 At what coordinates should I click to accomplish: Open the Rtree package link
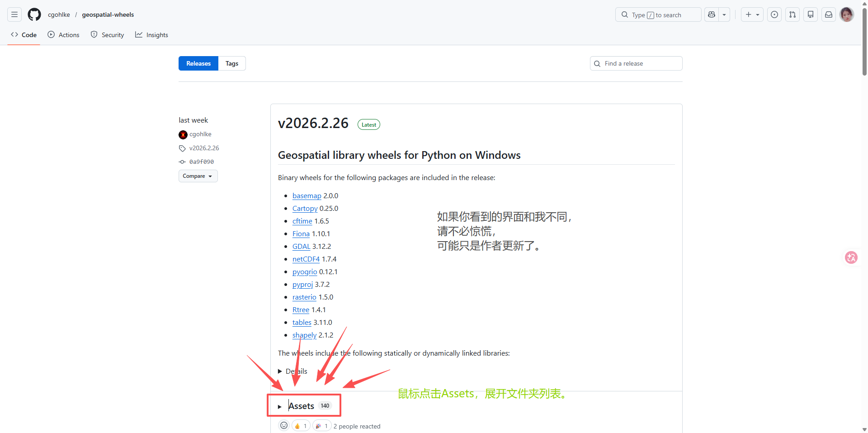pyautogui.click(x=301, y=310)
